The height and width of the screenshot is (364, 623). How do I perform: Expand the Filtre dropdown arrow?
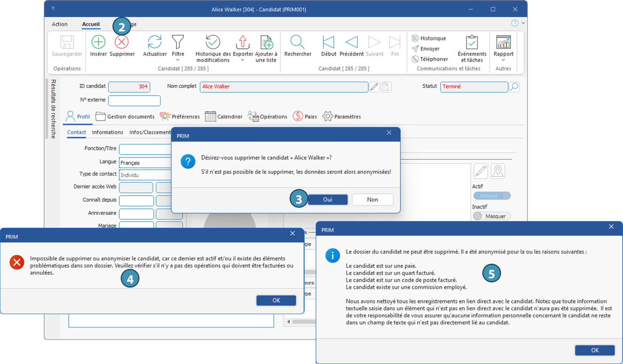[x=178, y=60]
